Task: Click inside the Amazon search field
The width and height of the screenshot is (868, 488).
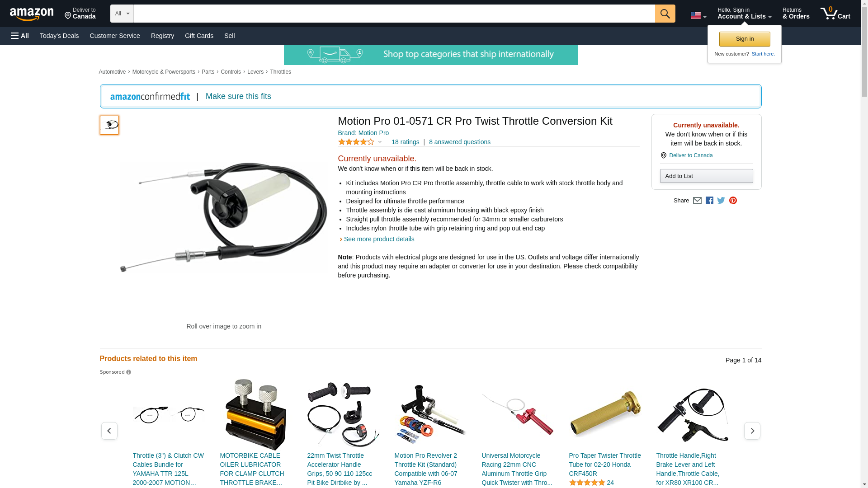Action: click(x=394, y=14)
